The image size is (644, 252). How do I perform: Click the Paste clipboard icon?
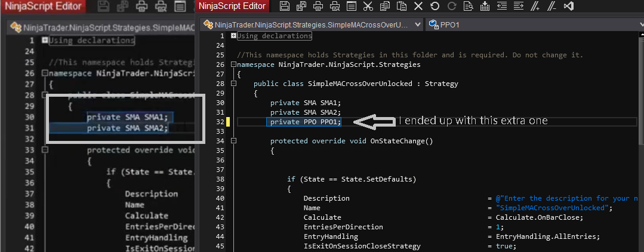pos(402,6)
